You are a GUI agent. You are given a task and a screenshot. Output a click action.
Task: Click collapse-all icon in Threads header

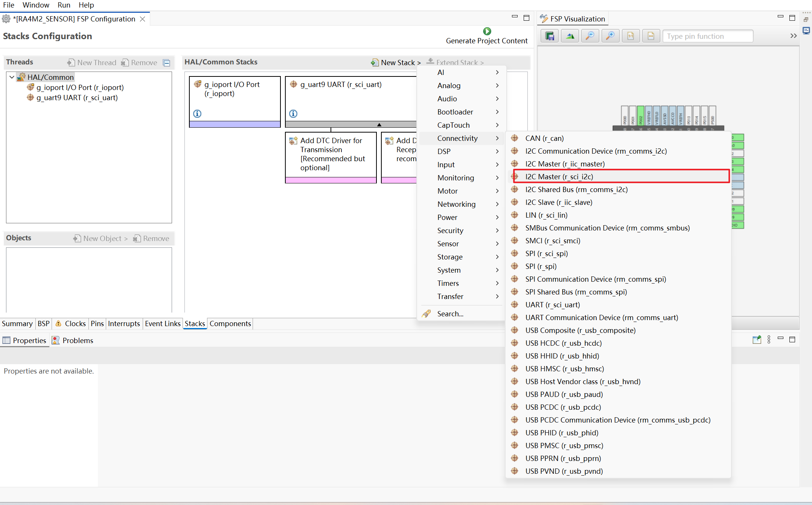coord(166,63)
